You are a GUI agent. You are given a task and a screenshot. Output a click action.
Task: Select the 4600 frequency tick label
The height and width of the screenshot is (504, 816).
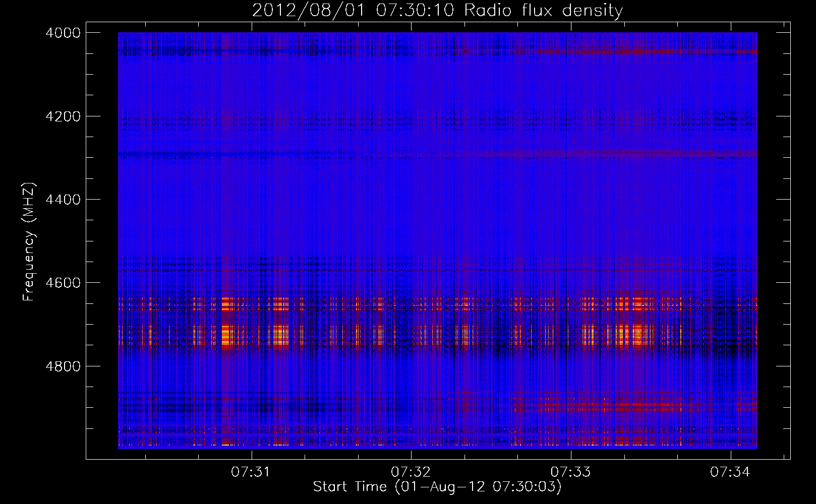click(x=63, y=283)
